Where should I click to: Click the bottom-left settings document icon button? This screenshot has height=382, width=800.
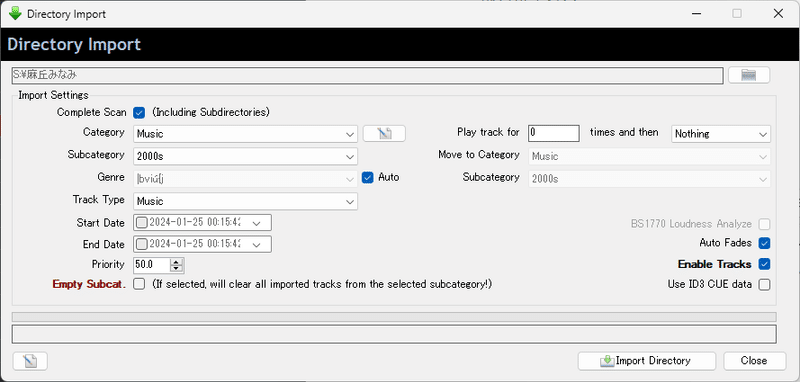(30, 361)
